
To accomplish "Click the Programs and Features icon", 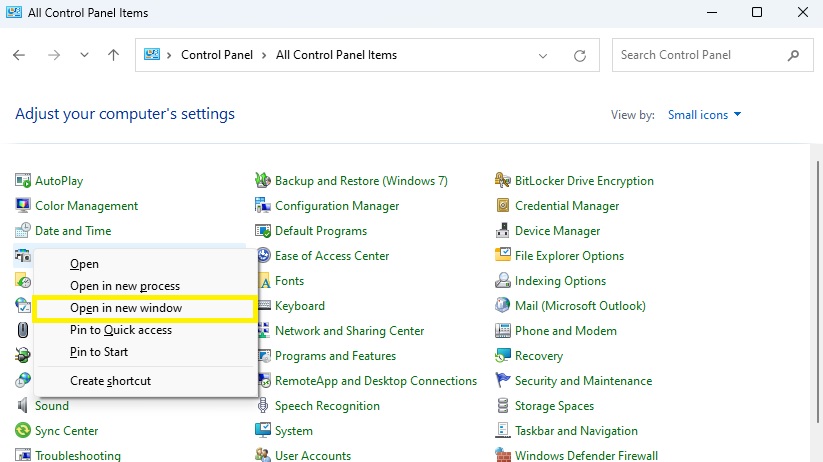I will [x=265, y=355].
